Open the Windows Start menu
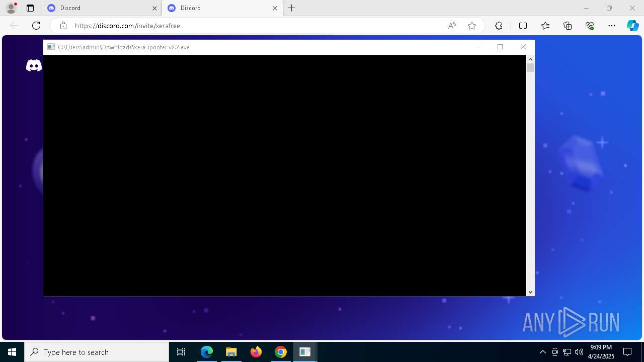Viewport: 644px width, 362px height. 12,352
